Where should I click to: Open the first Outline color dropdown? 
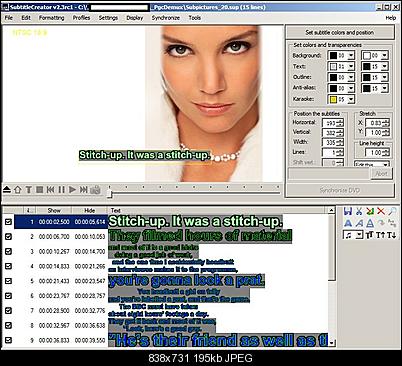point(351,77)
